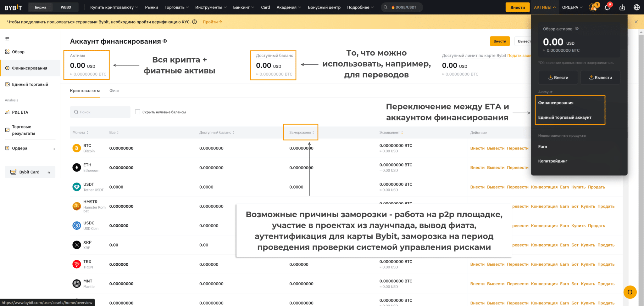This screenshot has height=306, width=644.
Task: Click the globe language icon
Action: click(636, 7)
